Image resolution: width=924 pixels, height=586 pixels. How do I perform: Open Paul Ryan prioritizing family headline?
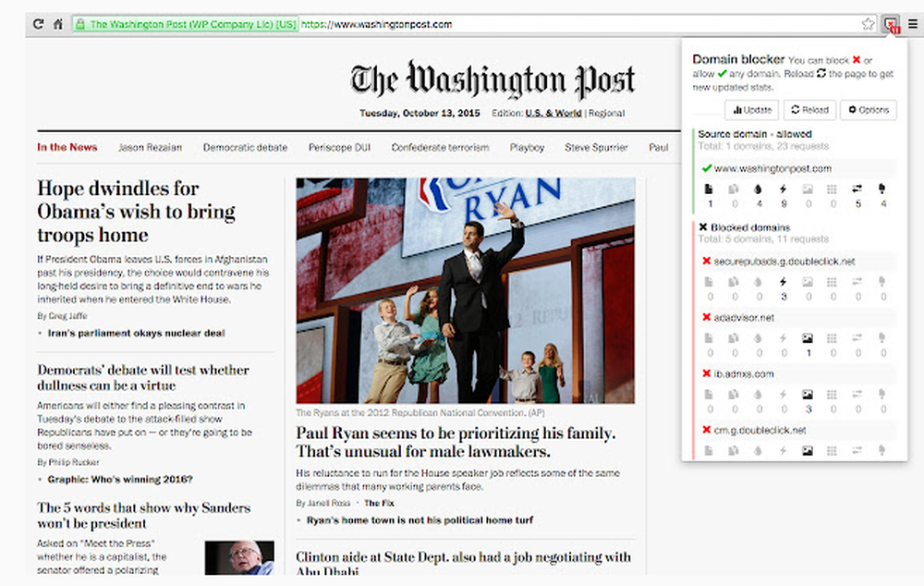click(x=456, y=442)
